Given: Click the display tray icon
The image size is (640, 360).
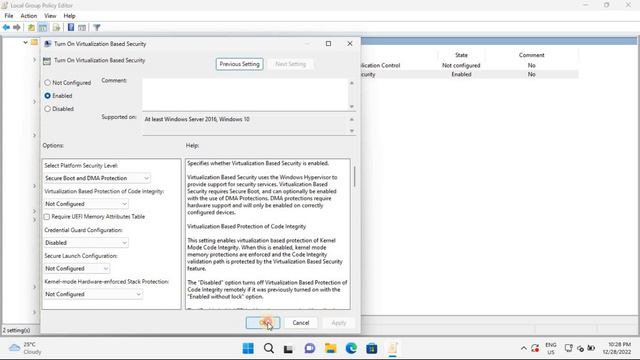Looking at the screenshot, I should (x=568, y=348).
